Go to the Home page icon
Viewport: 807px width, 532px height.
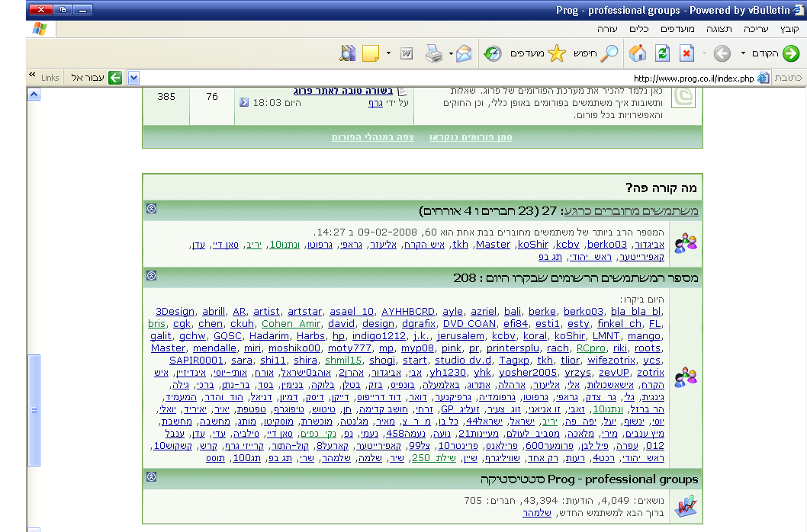click(637, 53)
